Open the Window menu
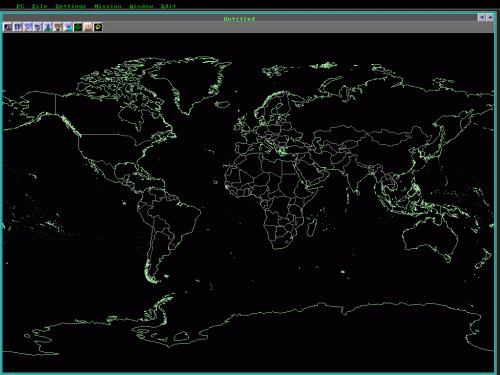 point(141,6)
